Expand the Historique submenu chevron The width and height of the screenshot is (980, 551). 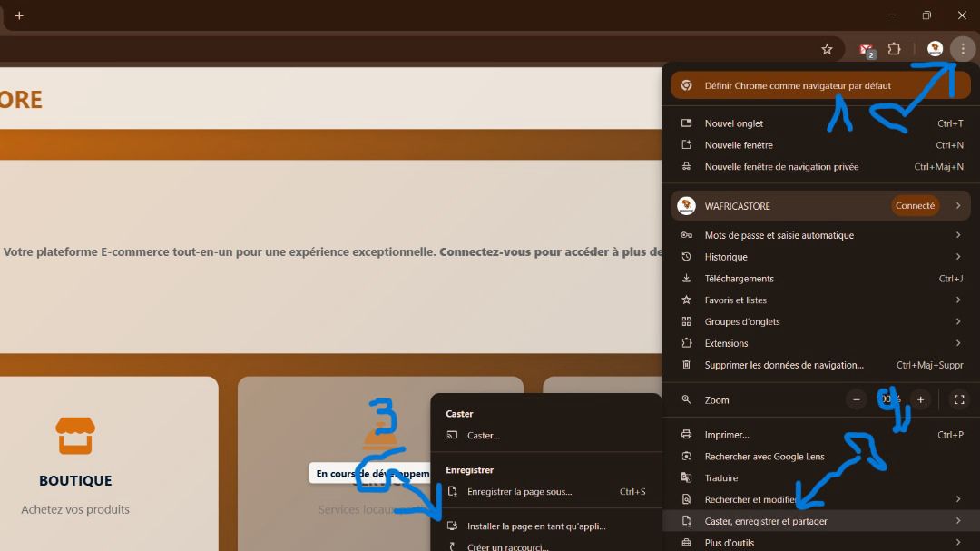click(x=958, y=256)
